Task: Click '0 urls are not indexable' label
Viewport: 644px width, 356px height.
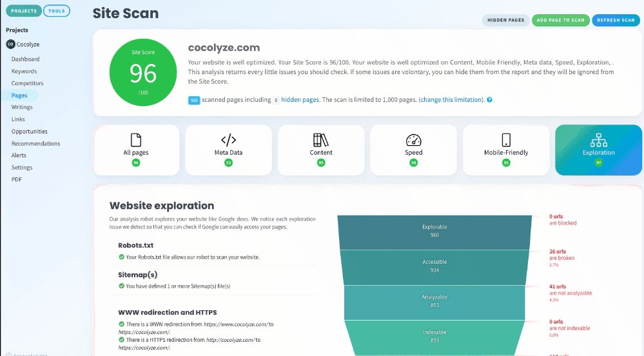Action: click(x=569, y=325)
